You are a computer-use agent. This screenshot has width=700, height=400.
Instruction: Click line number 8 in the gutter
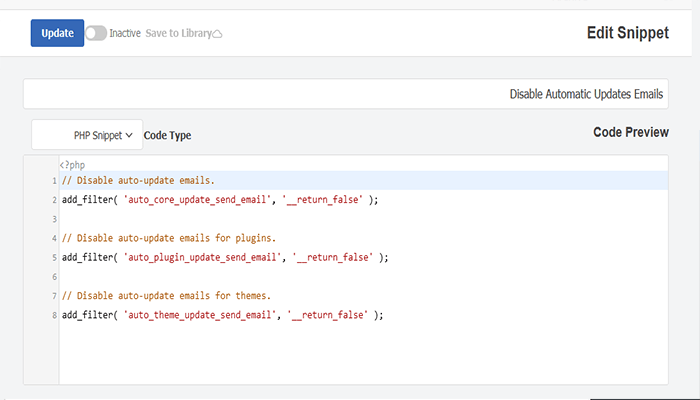coord(52,314)
